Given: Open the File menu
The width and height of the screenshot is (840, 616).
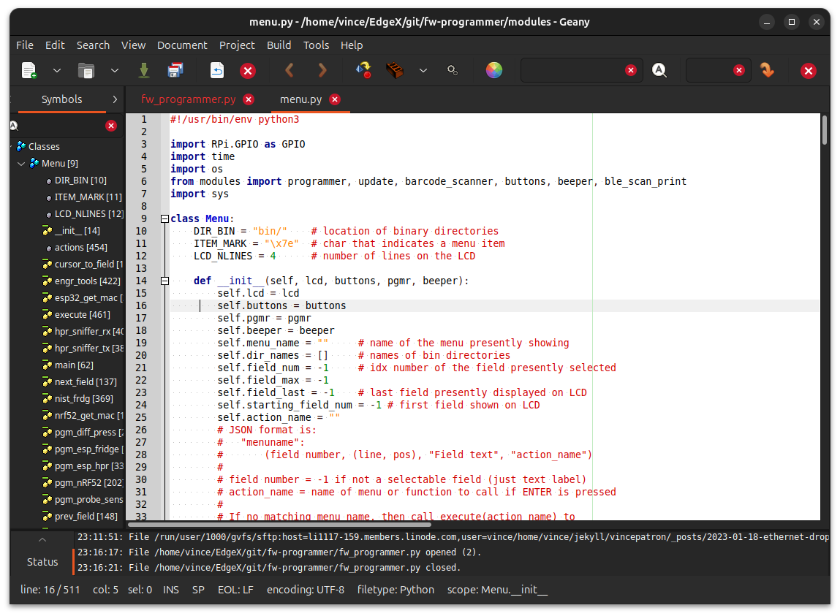Looking at the screenshot, I should click(25, 45).
